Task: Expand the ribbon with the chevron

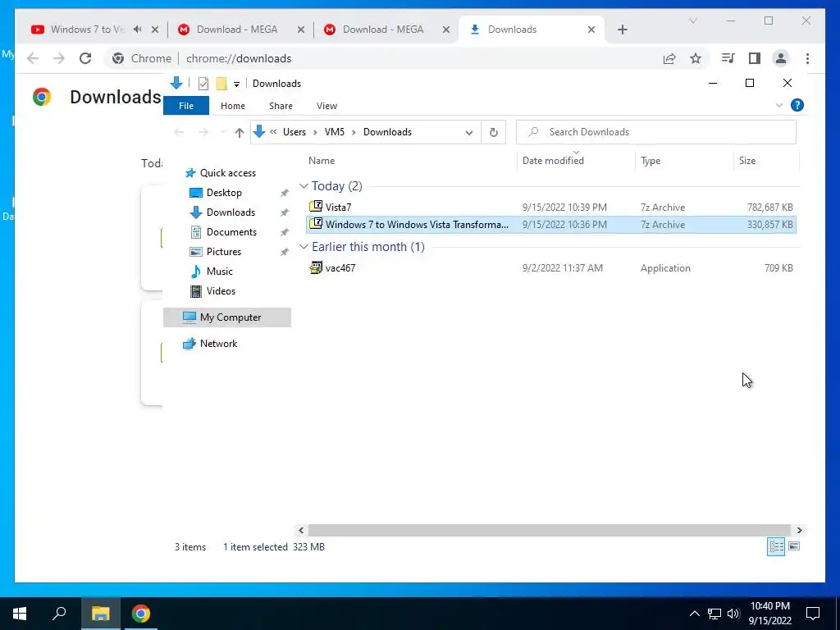Action: click(779, 105)
